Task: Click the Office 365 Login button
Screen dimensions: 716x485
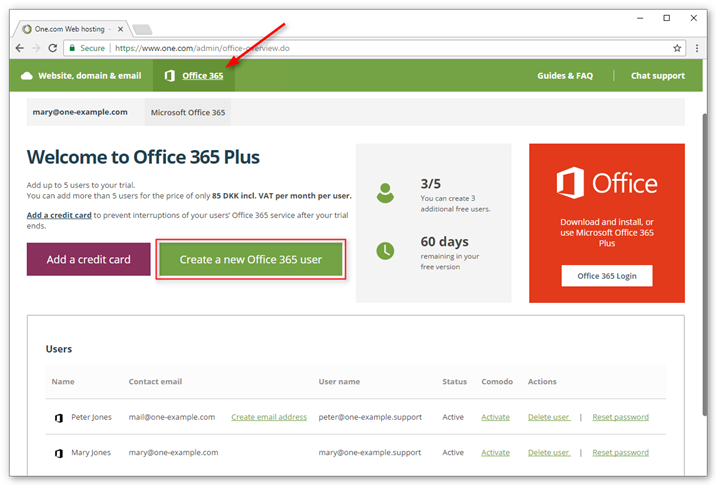Action: [607, 276]
